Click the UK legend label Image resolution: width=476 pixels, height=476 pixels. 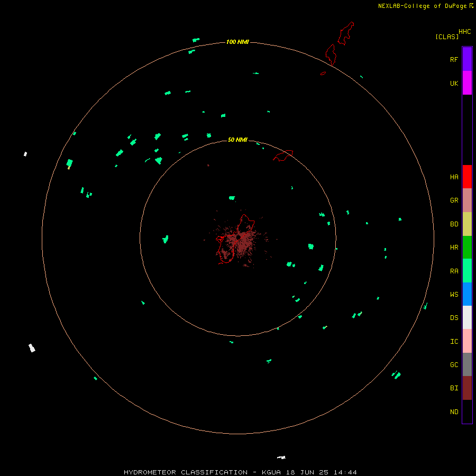(454, 84)
